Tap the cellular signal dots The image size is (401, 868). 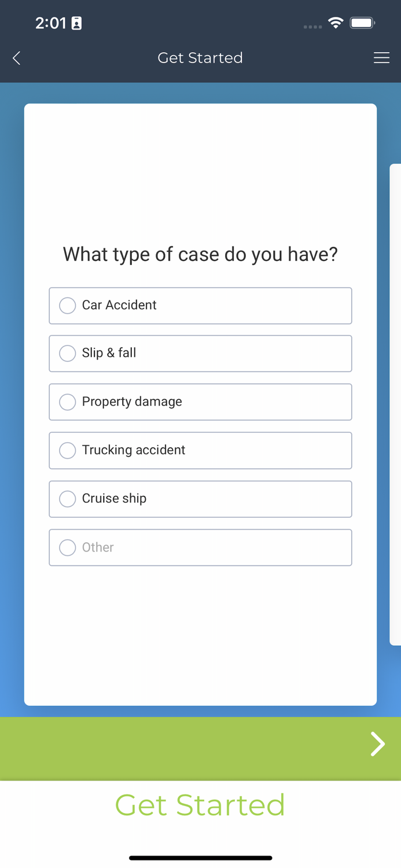312,27
